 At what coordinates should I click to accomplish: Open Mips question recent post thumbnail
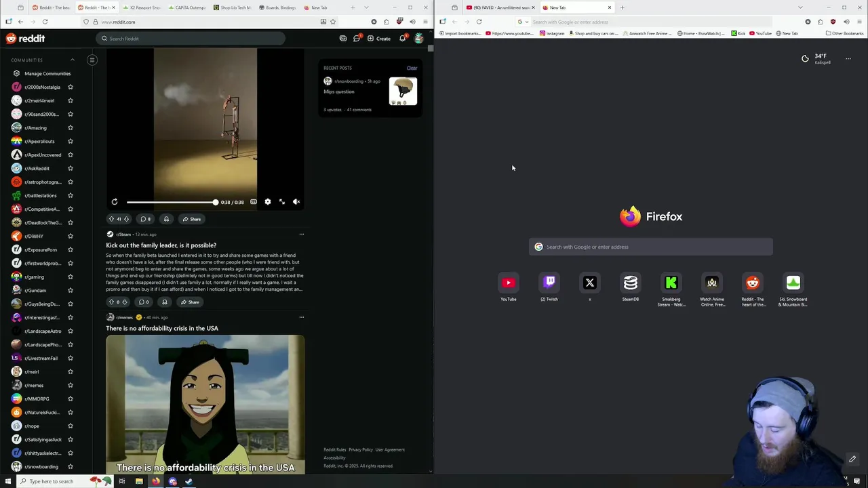coord(403,91)
